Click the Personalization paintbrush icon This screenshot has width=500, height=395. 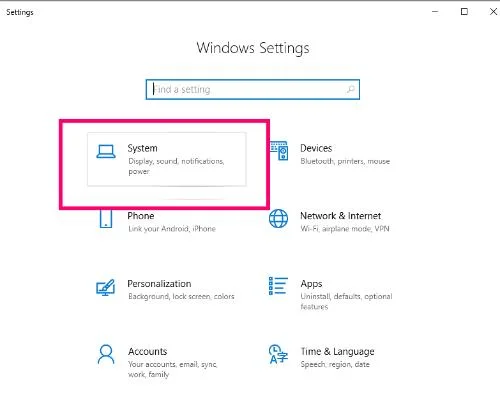[x=106, y=287]
